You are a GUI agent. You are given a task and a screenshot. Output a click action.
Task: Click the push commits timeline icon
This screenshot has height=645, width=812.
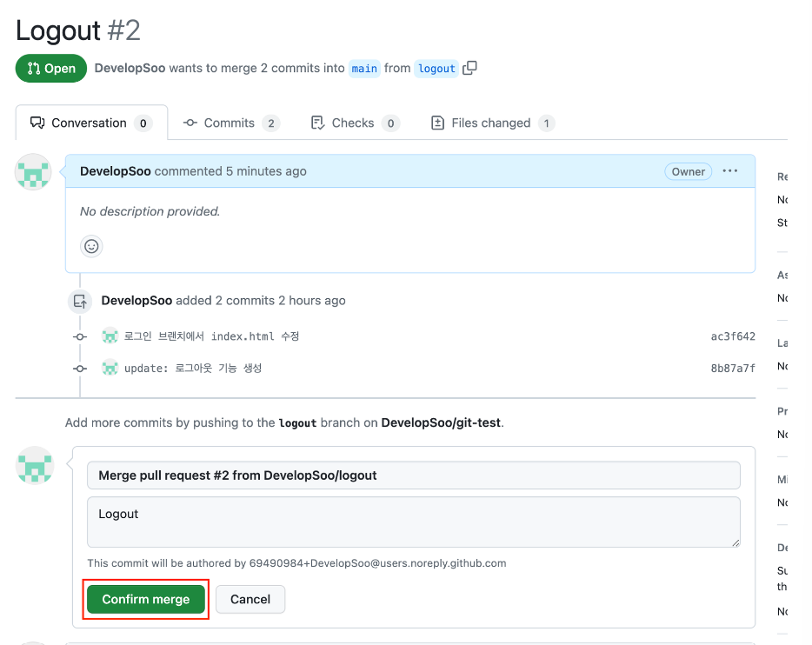[x=80, y=301]
